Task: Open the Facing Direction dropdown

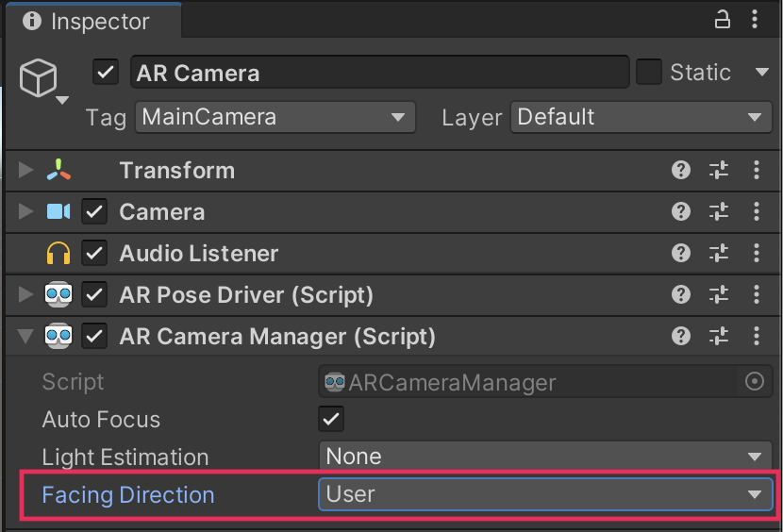Action: coord(545,494)
